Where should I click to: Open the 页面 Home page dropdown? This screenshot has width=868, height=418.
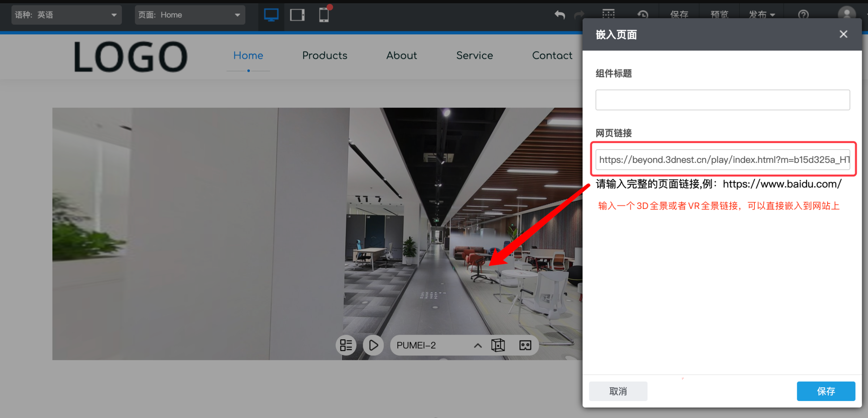tap(190, 15)
